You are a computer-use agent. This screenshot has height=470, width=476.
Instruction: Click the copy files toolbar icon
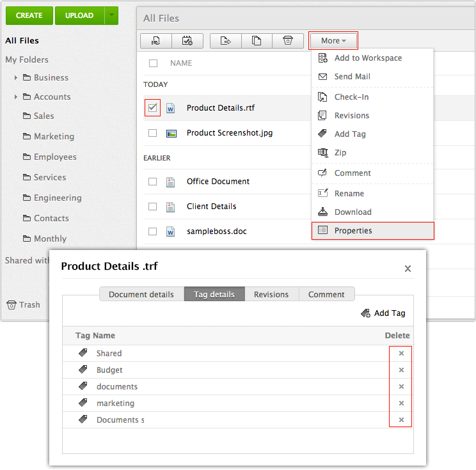257,41
